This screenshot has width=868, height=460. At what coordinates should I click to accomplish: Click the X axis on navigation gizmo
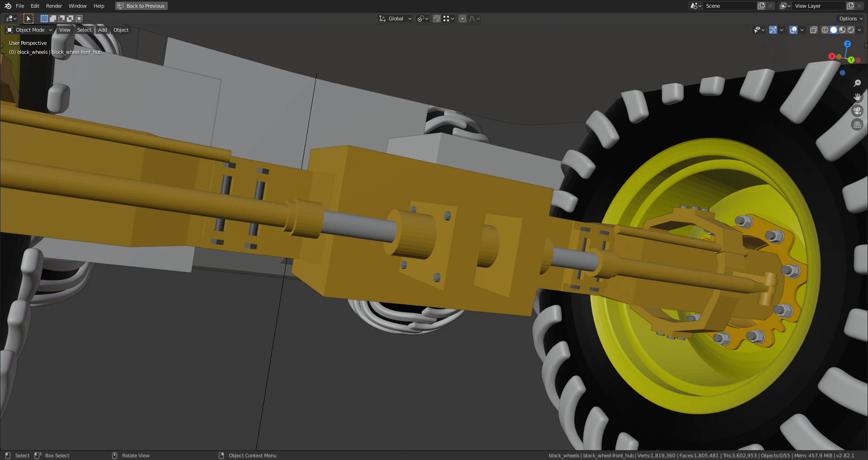click(832, 56)
